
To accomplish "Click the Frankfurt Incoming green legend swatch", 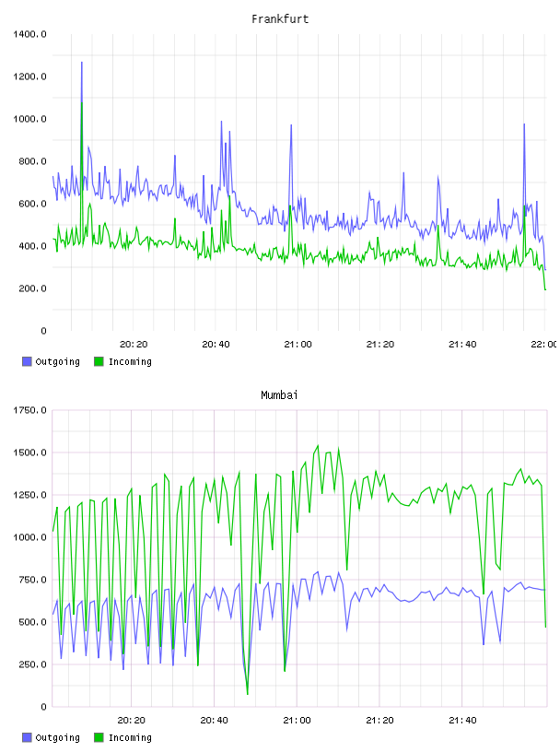I will pyautogui.click(x=99, y=361).
